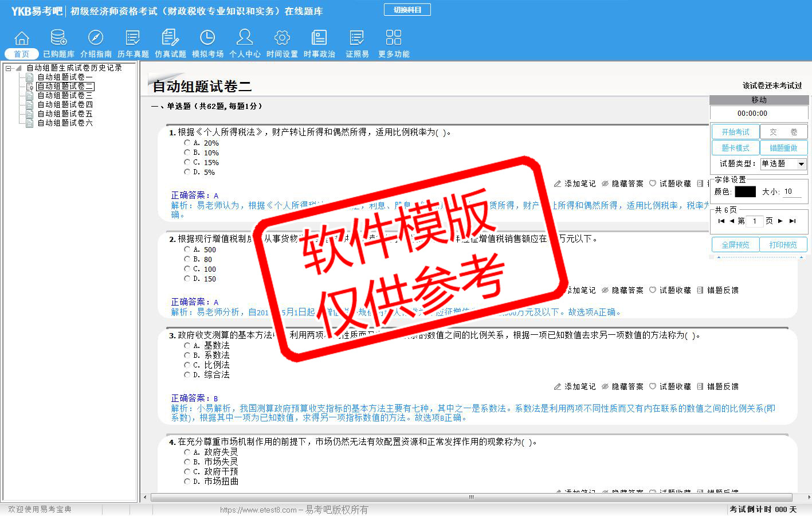Go to 个人中心 user icon
Viewport: 812px width, 516px height.
point(245,38)
